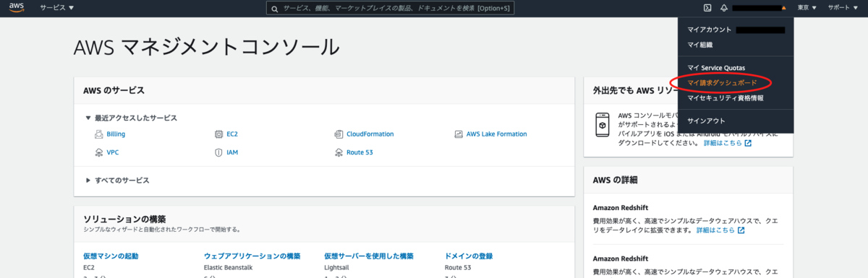This screenshot has width=868, height=278.
Task: Open the IAM service link
Action: (x=232, y=152)
